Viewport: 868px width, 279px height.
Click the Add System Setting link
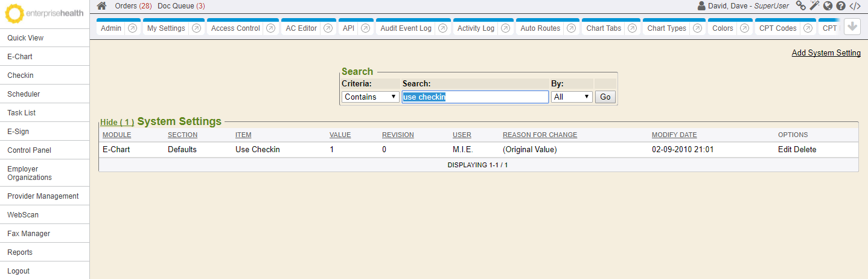coord(826,53)
